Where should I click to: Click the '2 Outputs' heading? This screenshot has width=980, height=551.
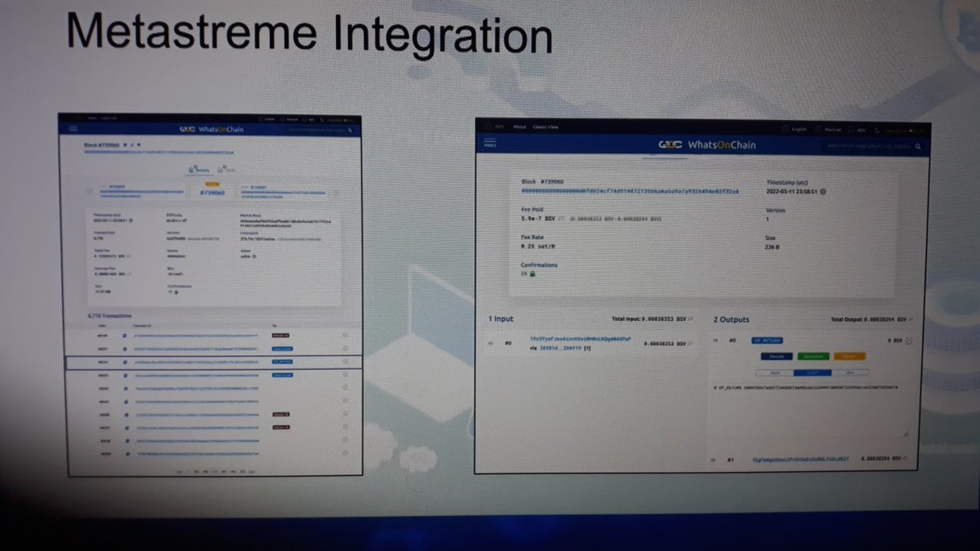731,319
